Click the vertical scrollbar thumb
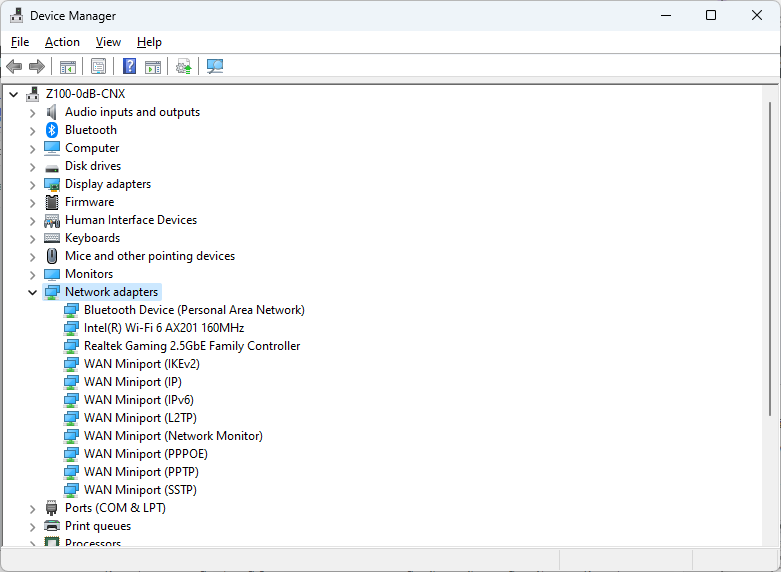This screenshot has width=781, height=572. click(770, 259)
